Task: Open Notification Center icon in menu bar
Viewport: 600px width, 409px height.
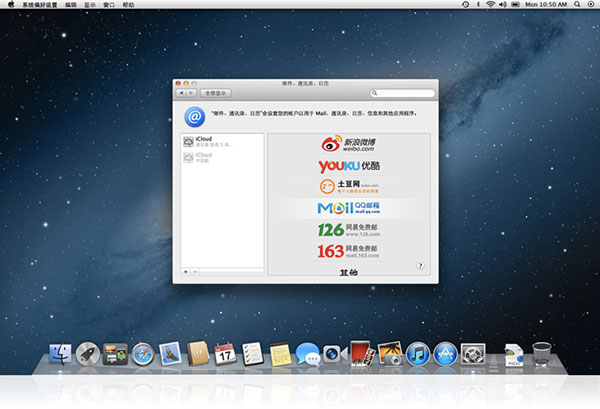Action: pyautogui.click(x=591, y=4)
